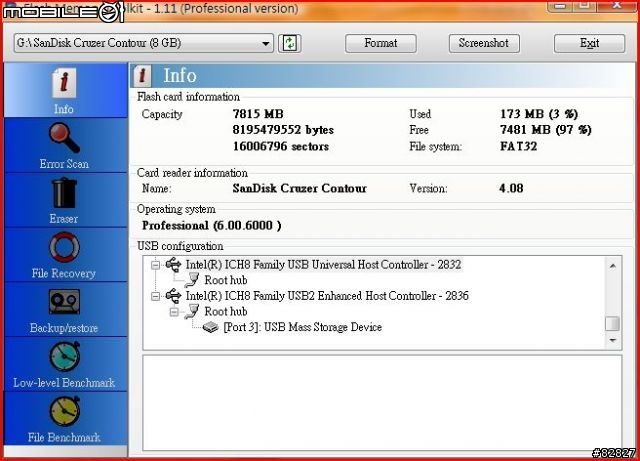
Task: Select the Error Scan label
Action: coord(64,164)
